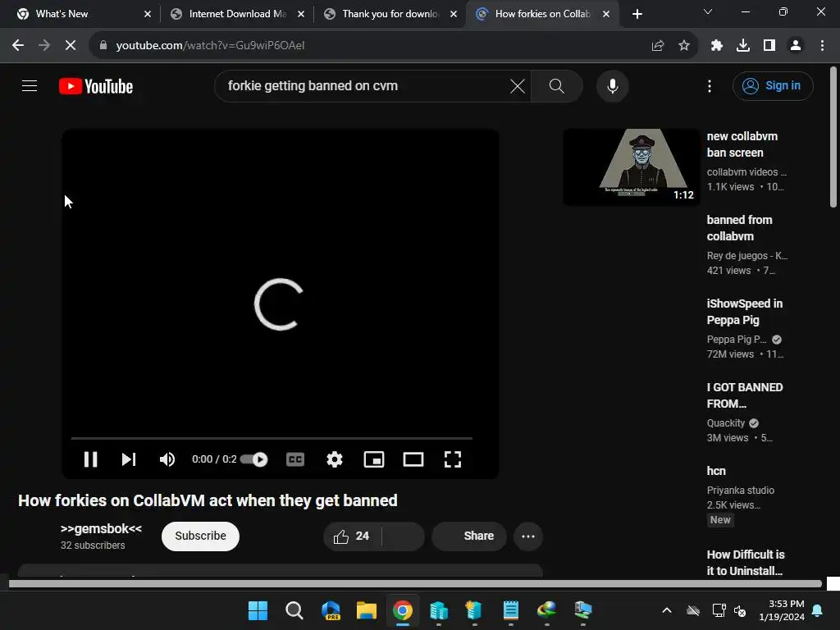This screenshot has width=840, height=630.
Task: Clear the search text with the X
Action: click(518, 85)
